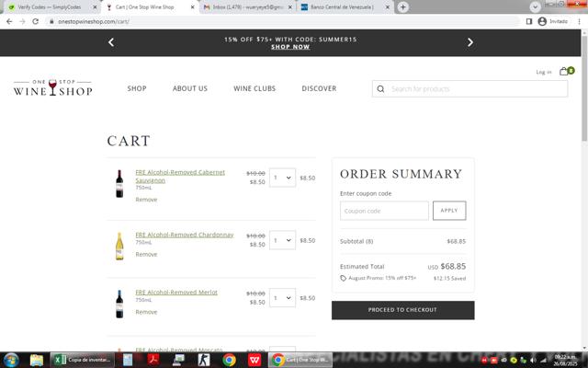Open the SHOP menu
Screen dimensions: 588x368
(x=137, y=88)
